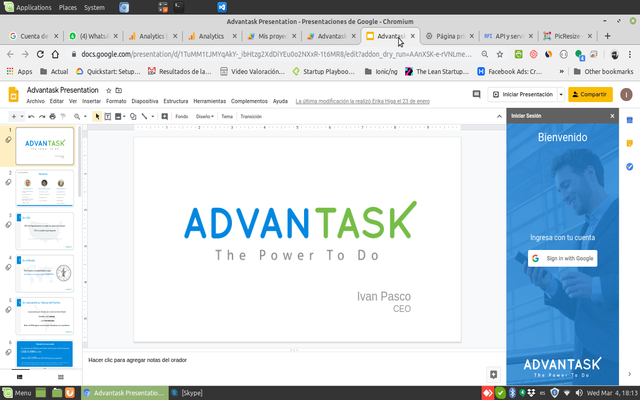Open new slide layout dropdown arrow
640x400 pixels.
[x=22, y=117]
